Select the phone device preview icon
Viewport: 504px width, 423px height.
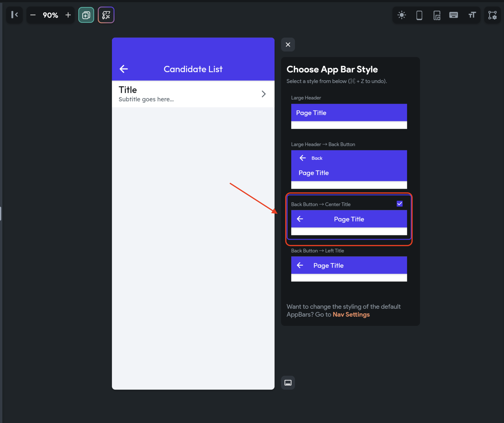pos(419,15)
